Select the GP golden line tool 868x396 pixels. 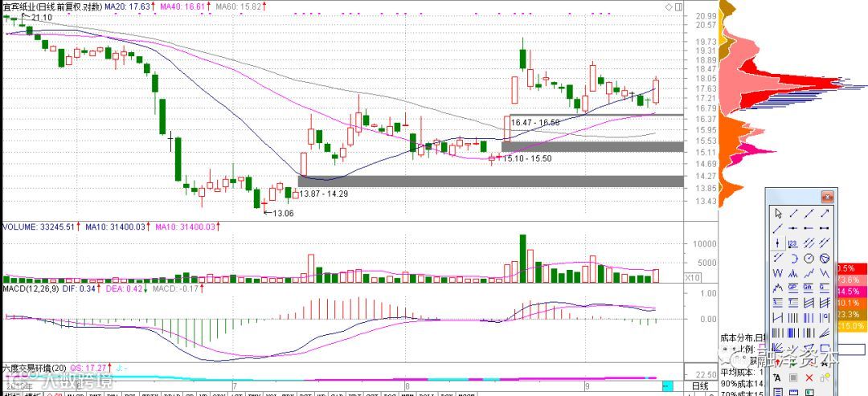[x=793, y=288]
